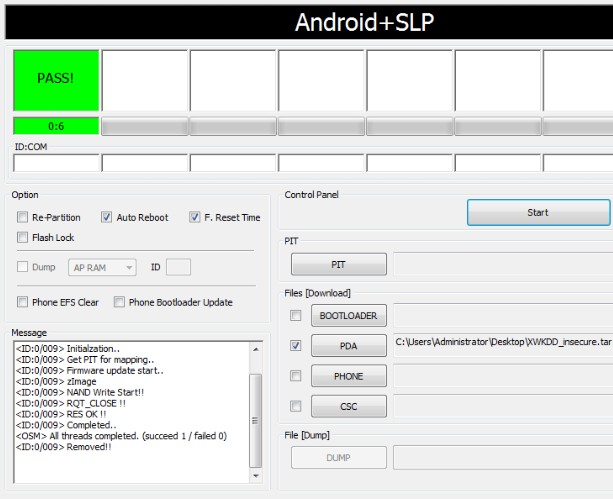Click the green PASS! status box

(56, 80)
